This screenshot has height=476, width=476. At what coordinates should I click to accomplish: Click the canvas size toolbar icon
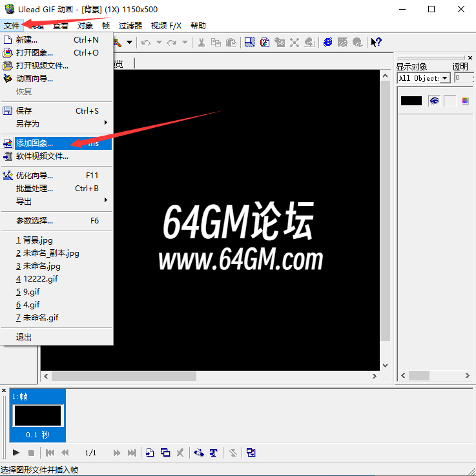249,43
